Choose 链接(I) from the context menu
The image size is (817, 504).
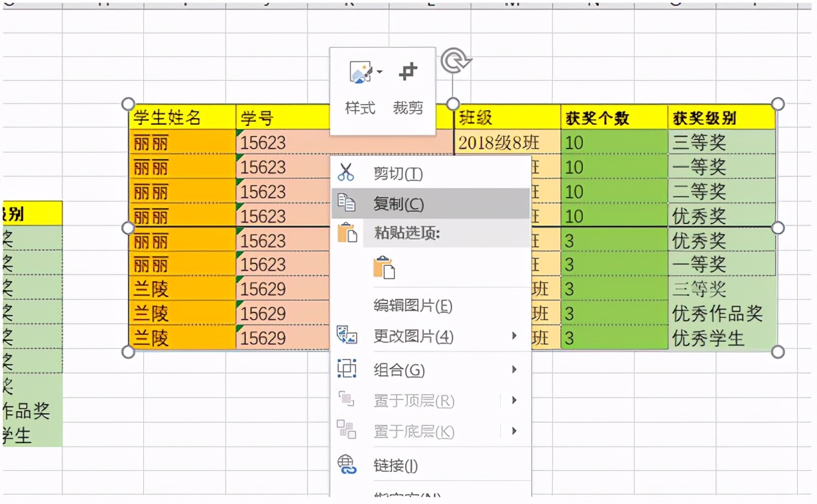430,466
